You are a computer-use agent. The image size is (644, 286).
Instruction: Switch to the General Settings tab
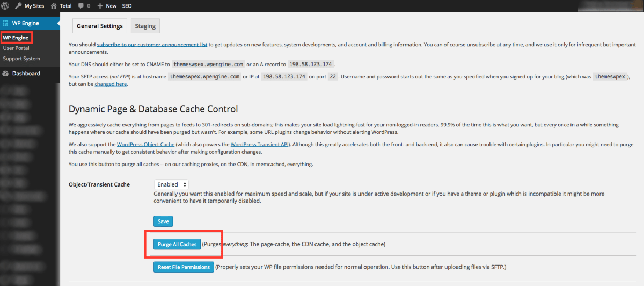[100, 26]
